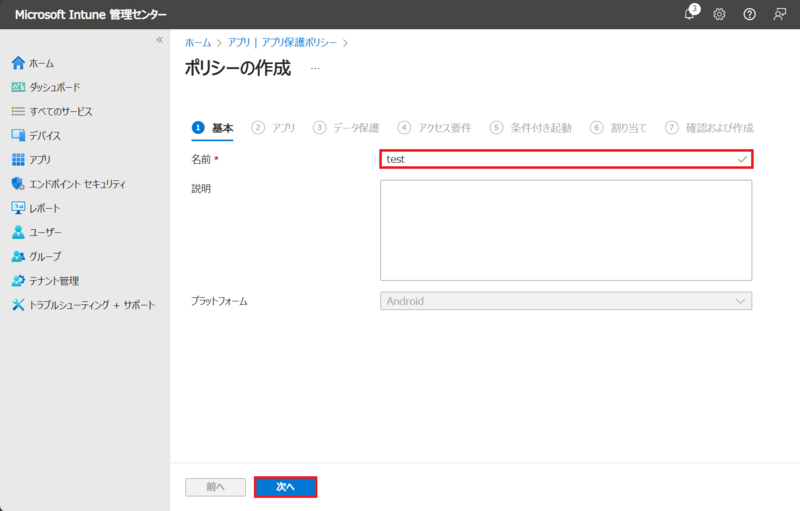Open グループ in the sidebar
The height and width of the screenshot is (511, 800).
tap(45, 257)
